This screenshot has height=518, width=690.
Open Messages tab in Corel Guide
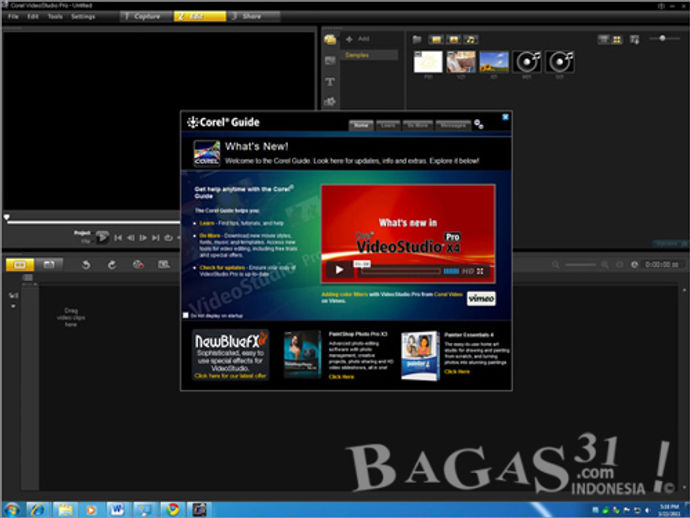coord(453,125)
